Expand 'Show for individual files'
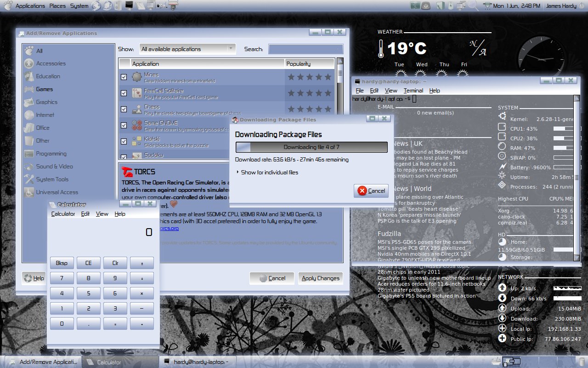Viewport: 588px width, 368px height. coord(267,172)
